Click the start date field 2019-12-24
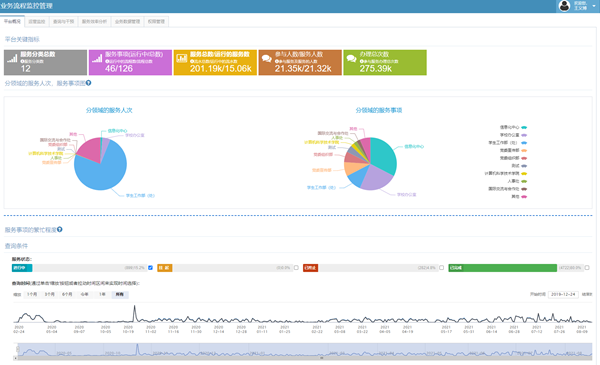The height and width of the screenshot is (365, 600). click(563, 294)
